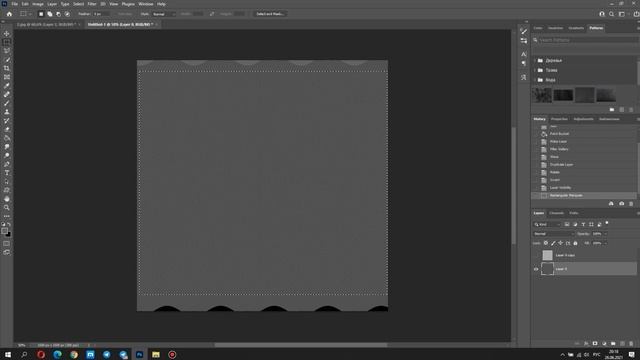Select the Clone Stamp tool
This screenshot has width=640, height=360.
[x=7, y=112]
